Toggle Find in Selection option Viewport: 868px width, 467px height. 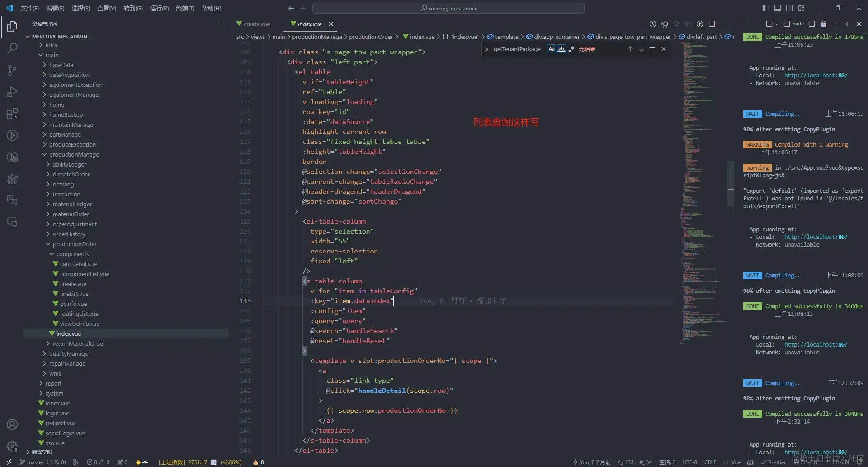(x=652, y=49)
